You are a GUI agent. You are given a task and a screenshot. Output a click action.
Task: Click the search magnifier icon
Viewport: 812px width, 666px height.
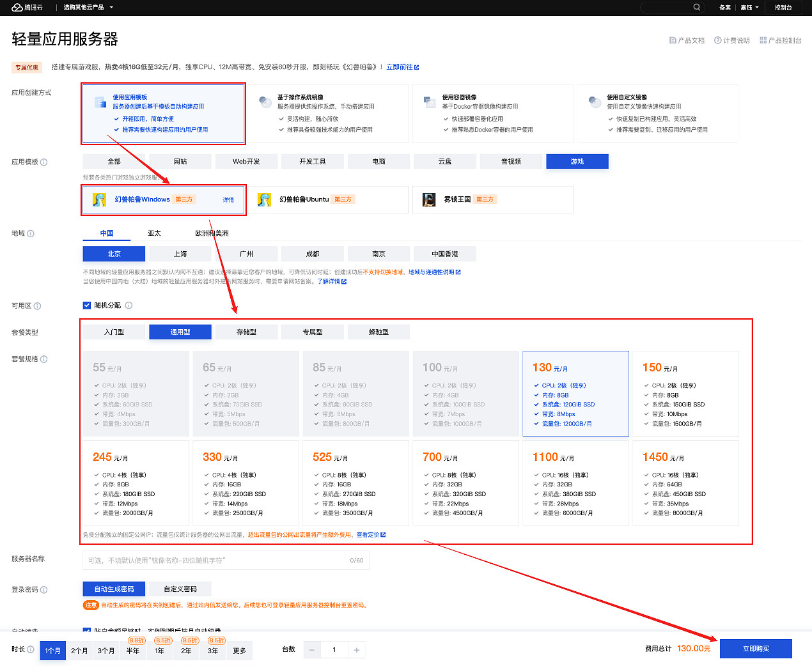tap(696, 7)
